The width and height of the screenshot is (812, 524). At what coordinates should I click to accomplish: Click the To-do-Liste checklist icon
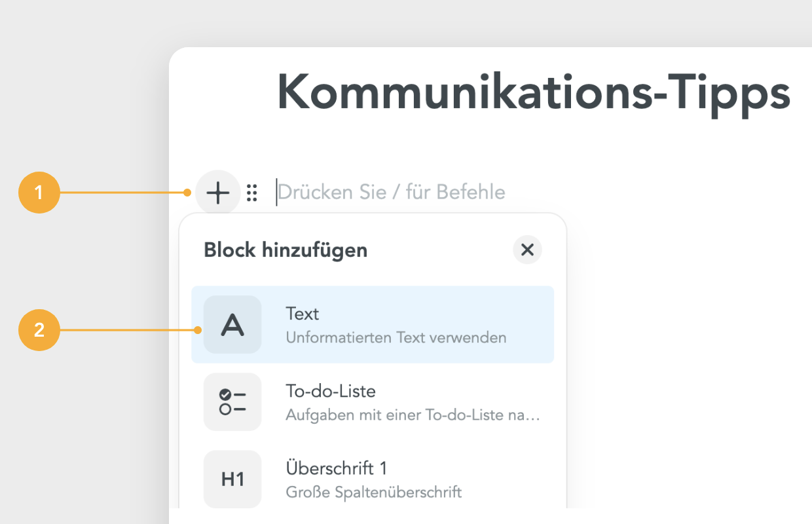[232, 402]
